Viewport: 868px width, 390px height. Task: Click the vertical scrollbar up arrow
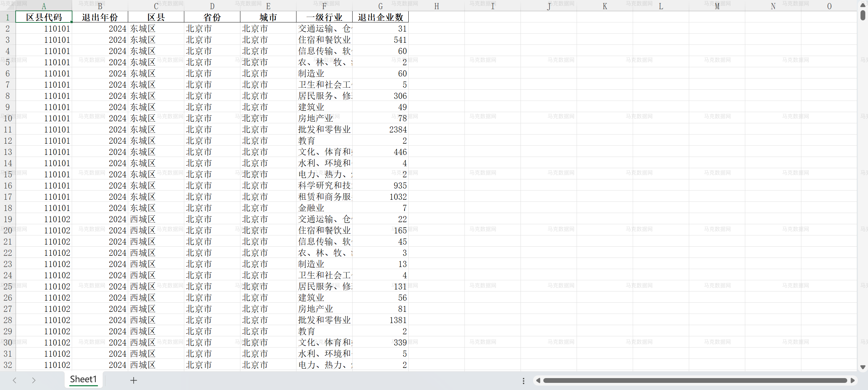click(863, 5)
